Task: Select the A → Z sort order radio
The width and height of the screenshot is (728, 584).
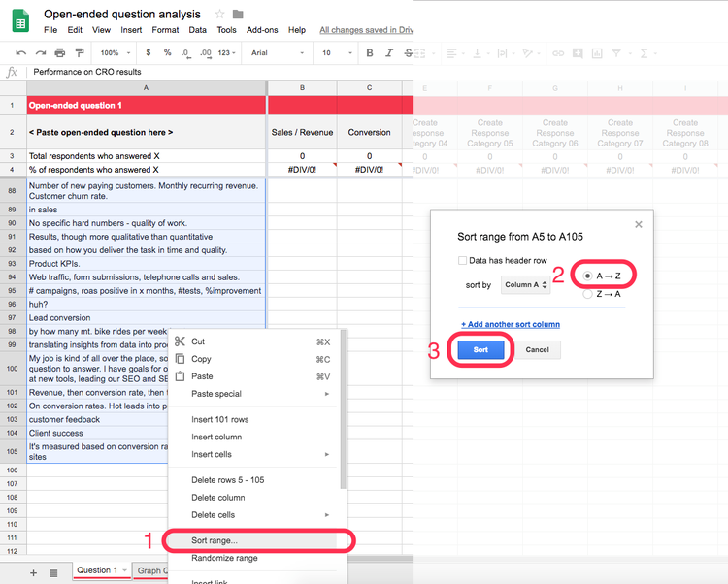Action: (587, 276)
